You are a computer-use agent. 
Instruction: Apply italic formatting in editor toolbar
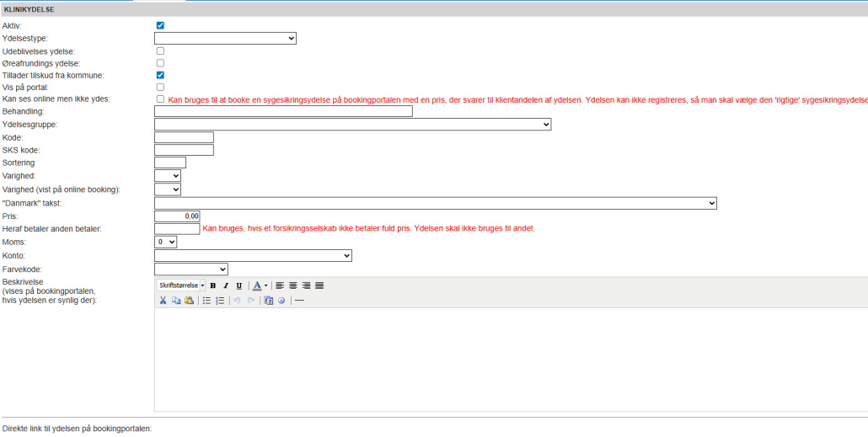click(x=226, y=285)
